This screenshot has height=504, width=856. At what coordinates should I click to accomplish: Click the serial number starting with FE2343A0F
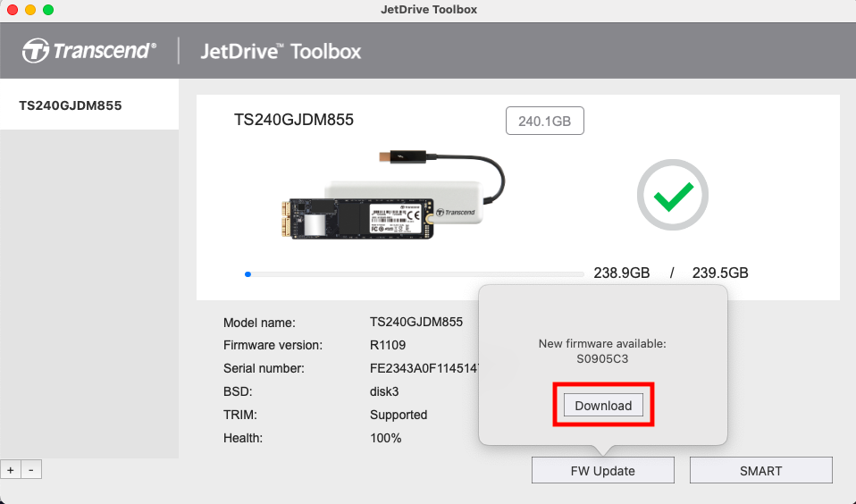pyautogui.click(x=424, y=368)
